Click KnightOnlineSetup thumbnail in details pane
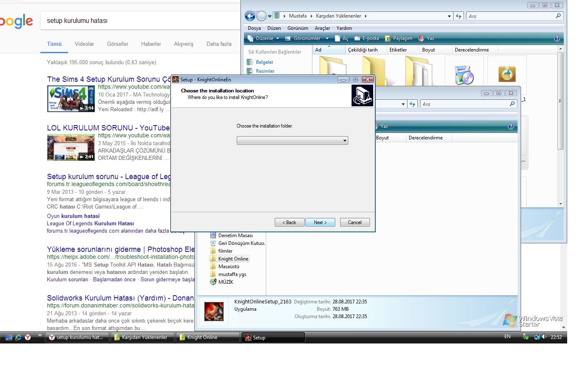Screen dimensions: 588x368 click(214, 312)
